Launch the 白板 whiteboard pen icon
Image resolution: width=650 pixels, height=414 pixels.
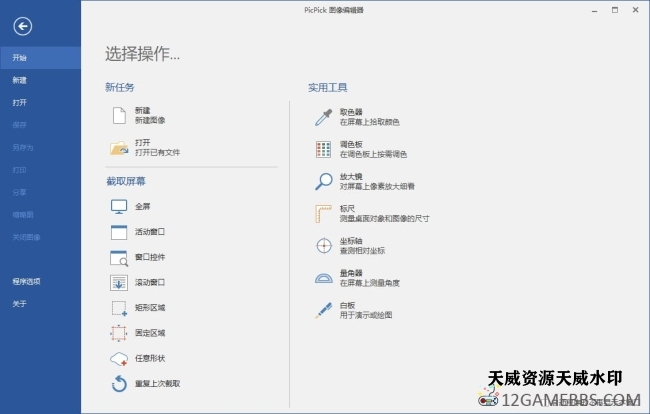point(323,309)
